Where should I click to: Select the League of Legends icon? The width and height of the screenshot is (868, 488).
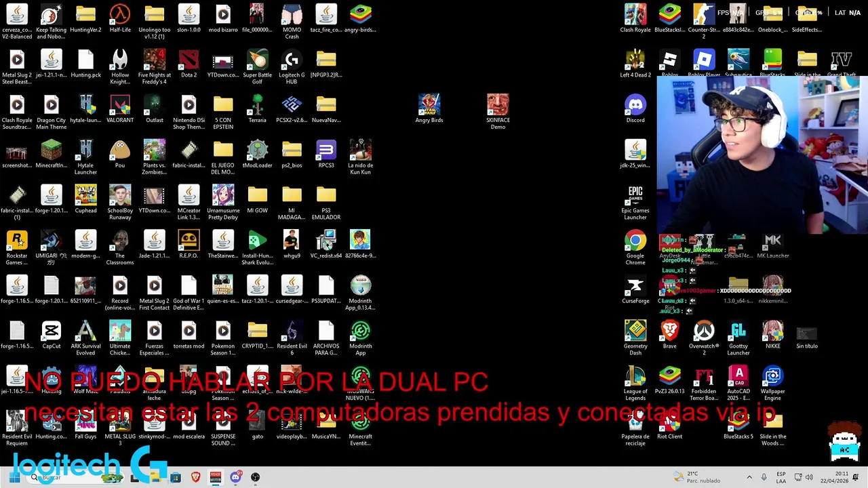pyautogui.click(x=635, y=384)
